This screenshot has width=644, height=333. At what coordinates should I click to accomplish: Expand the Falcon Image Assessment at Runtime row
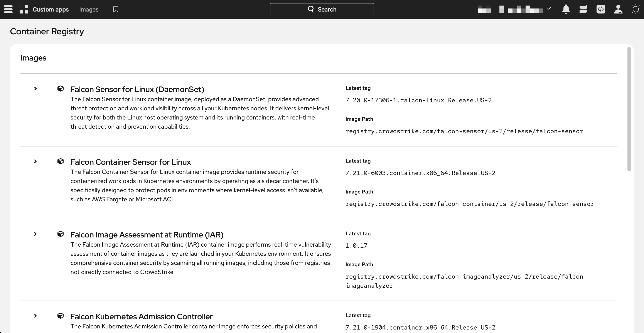[35, 234]
